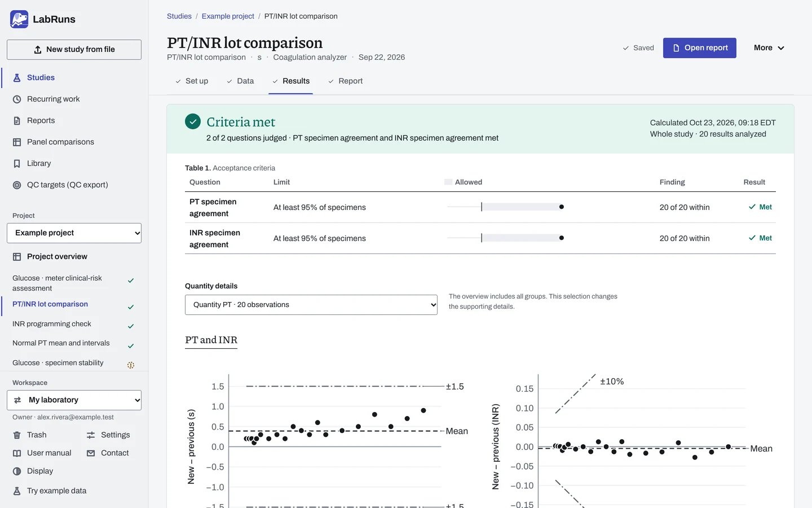Screen dimensions: 812x508
Task: Click the 'Saved' status text
Action: pos(643,48)
